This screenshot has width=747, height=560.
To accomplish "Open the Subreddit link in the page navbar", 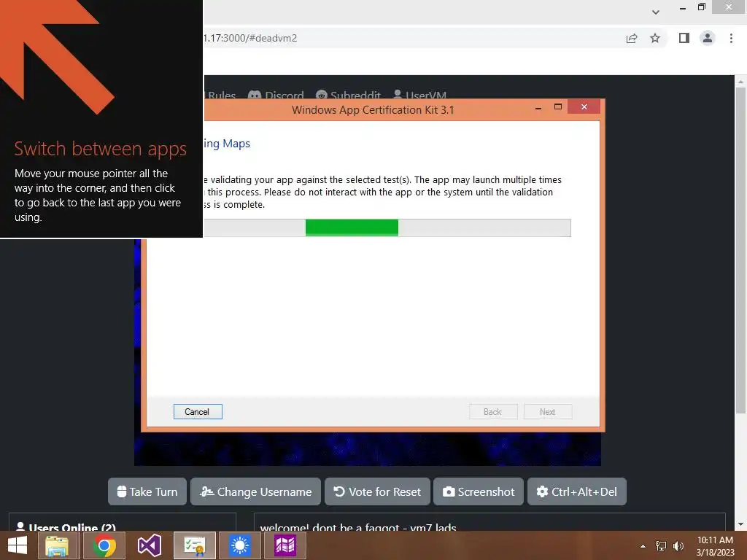I will pyautogui.click(x=348, y=96).
